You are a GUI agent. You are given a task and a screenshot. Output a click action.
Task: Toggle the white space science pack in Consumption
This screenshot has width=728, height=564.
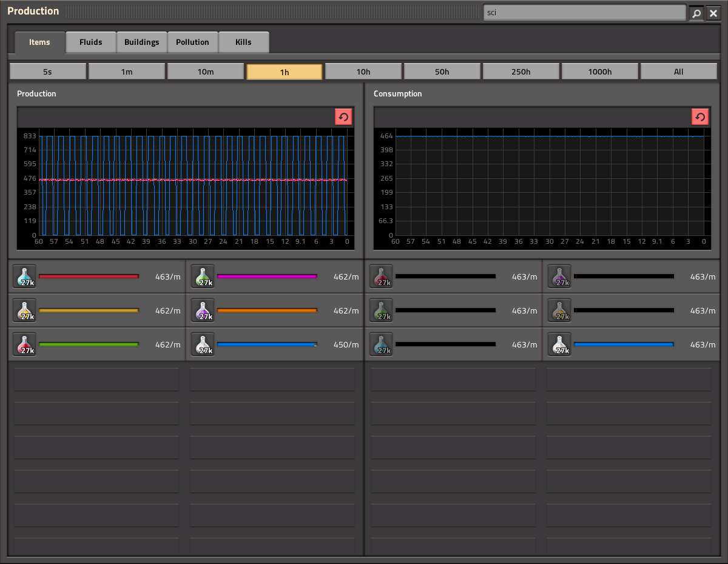[x=560, y=344]
